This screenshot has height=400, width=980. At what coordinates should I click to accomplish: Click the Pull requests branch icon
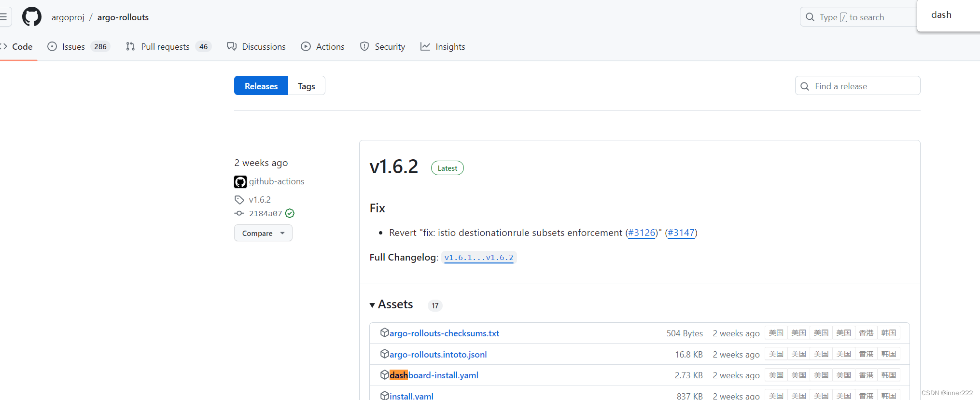point(130,46)
